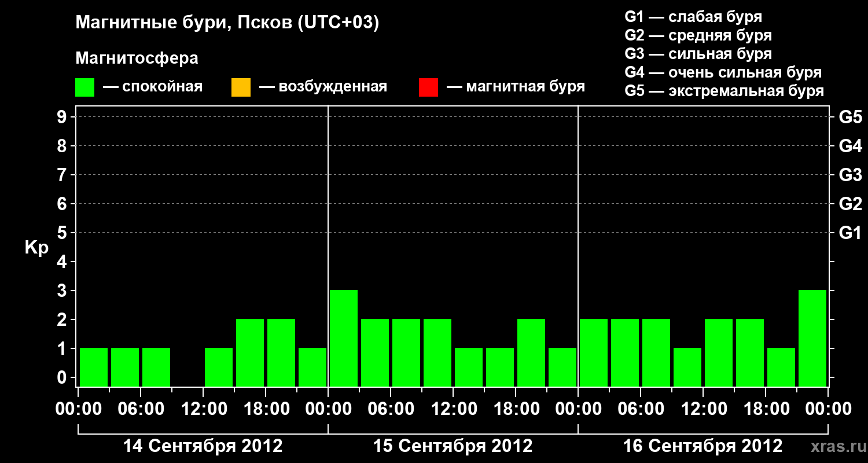Click the 'G2 — средняя буря' legend line
This screenshot has width=868, height=463.
698,35
